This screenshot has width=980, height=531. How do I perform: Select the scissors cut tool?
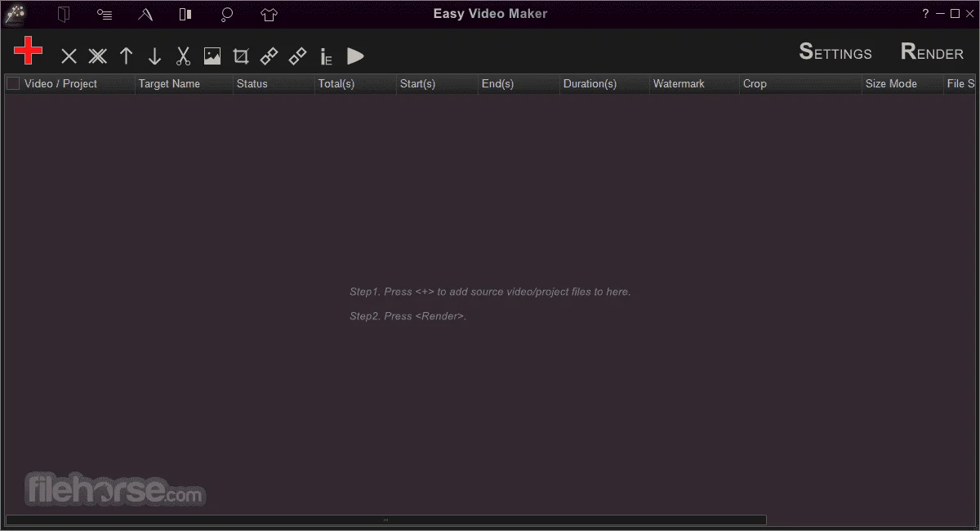point(183,56)
